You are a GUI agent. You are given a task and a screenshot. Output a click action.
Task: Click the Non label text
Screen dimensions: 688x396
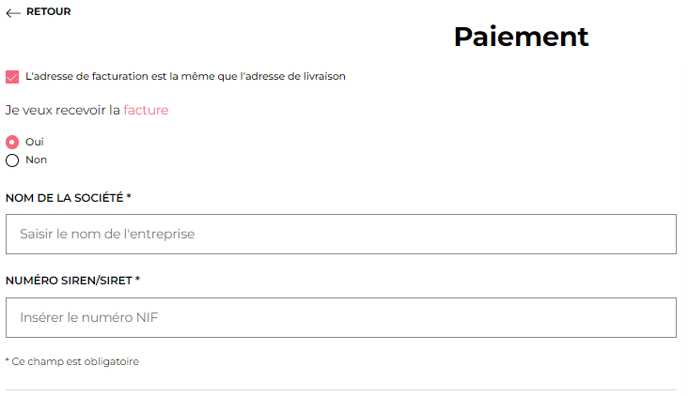pos(36,160)
